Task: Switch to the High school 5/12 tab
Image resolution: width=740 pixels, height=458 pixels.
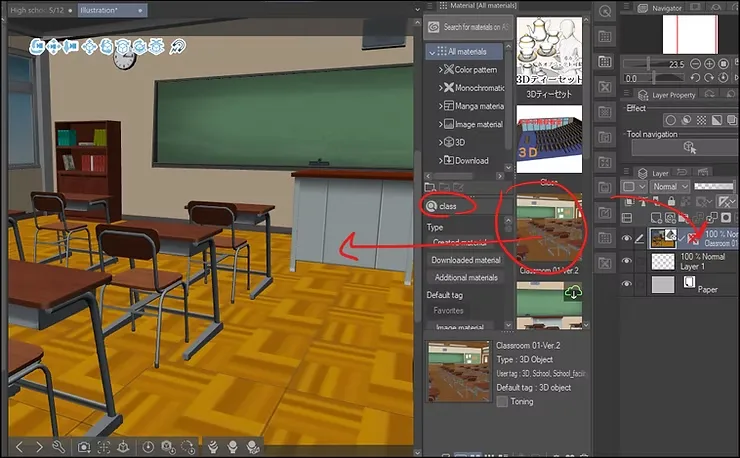Action: click(42, 10)
